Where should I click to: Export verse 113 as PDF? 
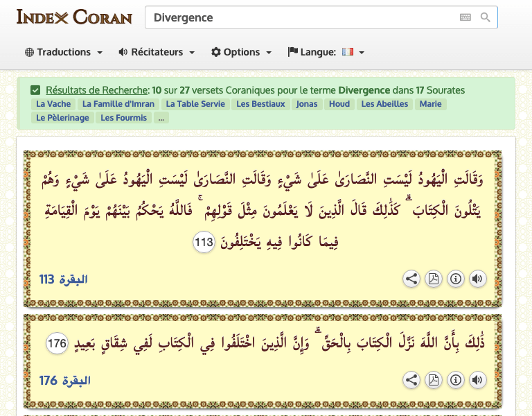point(433,279)
